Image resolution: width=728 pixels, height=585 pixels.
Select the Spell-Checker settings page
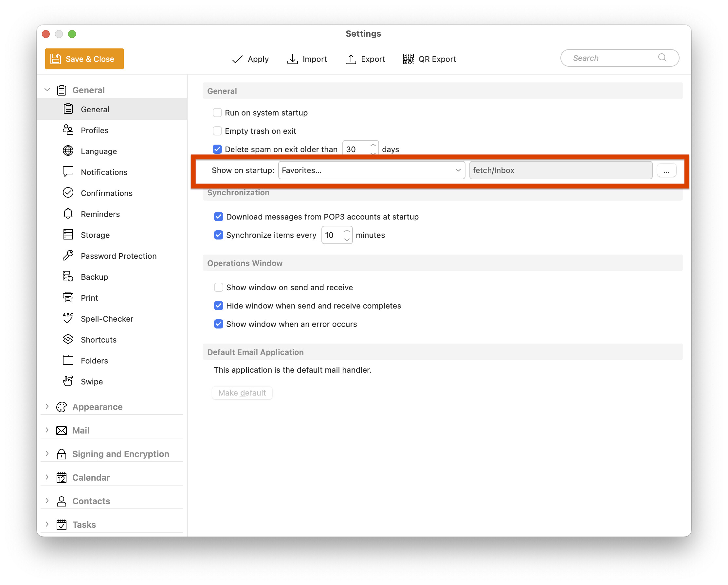[112, 318]
